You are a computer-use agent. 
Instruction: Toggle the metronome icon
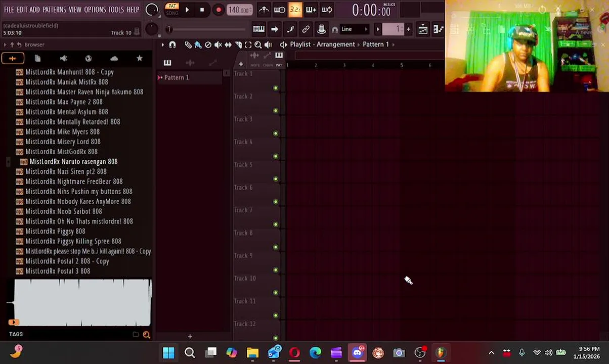coord(264,10)
